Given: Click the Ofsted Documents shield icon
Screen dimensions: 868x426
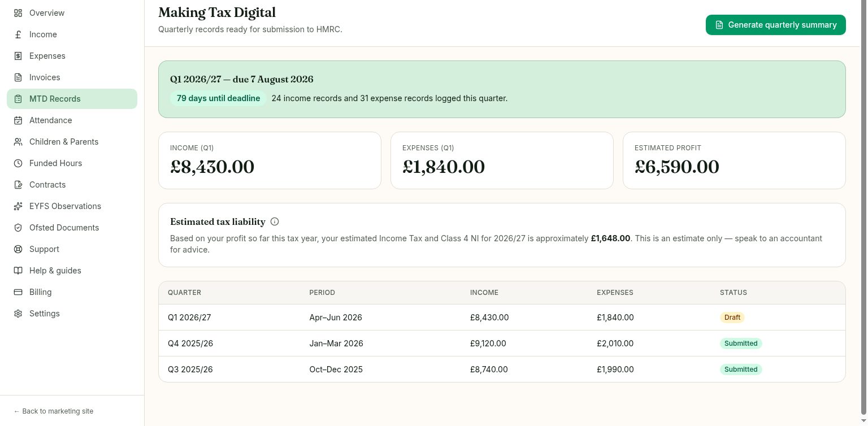Looking at the screenshot, I should click(x=18, y=228).
